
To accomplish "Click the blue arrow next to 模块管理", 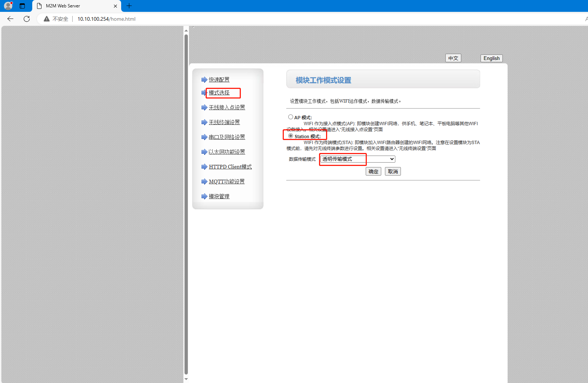I will [204, 196].
